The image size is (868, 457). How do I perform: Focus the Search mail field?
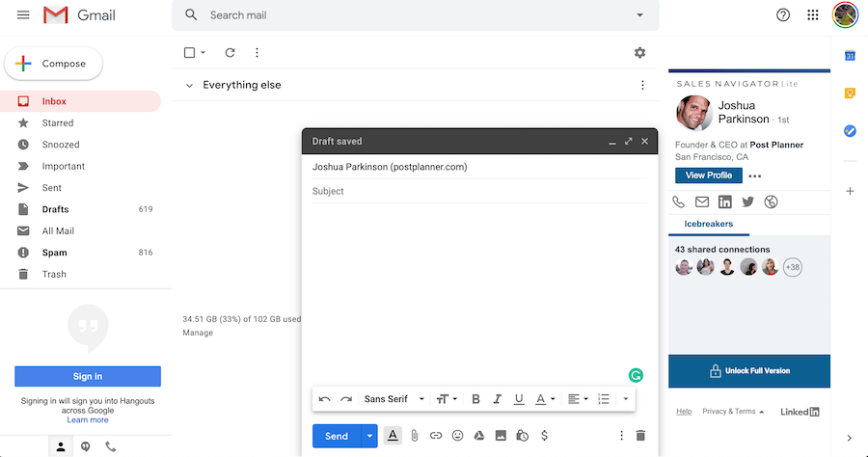point(415,14)
